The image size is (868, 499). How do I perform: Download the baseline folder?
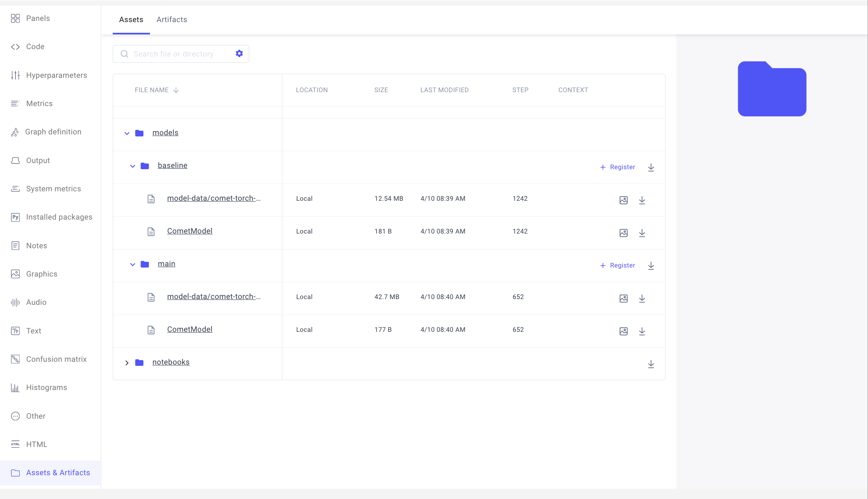pyautogui.click(x=651, y=167)
